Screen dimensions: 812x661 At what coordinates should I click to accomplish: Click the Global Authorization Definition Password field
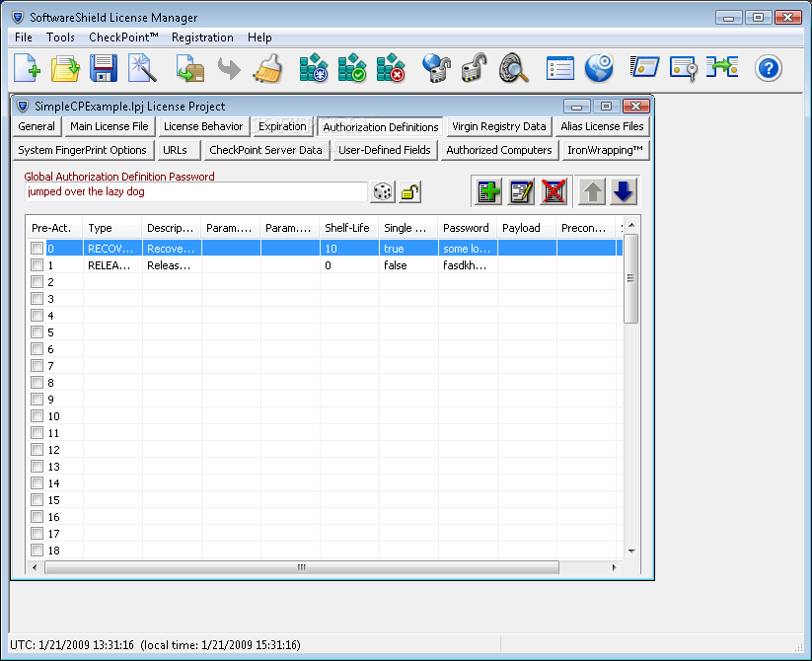[195, 191]
